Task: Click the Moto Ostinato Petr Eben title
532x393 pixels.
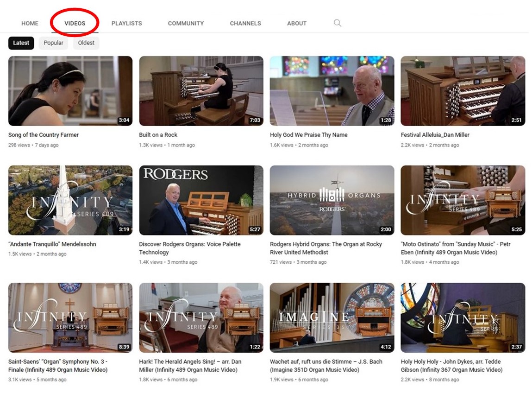Action: (455, 248)
